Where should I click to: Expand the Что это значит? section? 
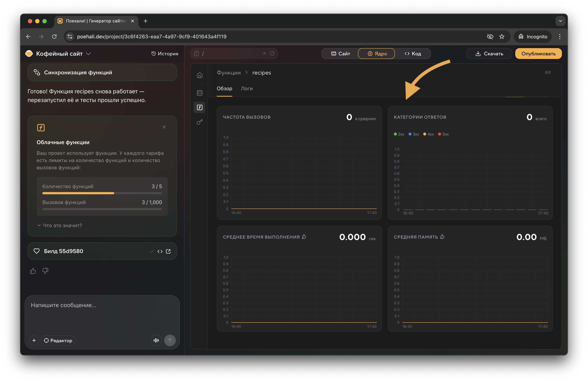coord(60,225)
